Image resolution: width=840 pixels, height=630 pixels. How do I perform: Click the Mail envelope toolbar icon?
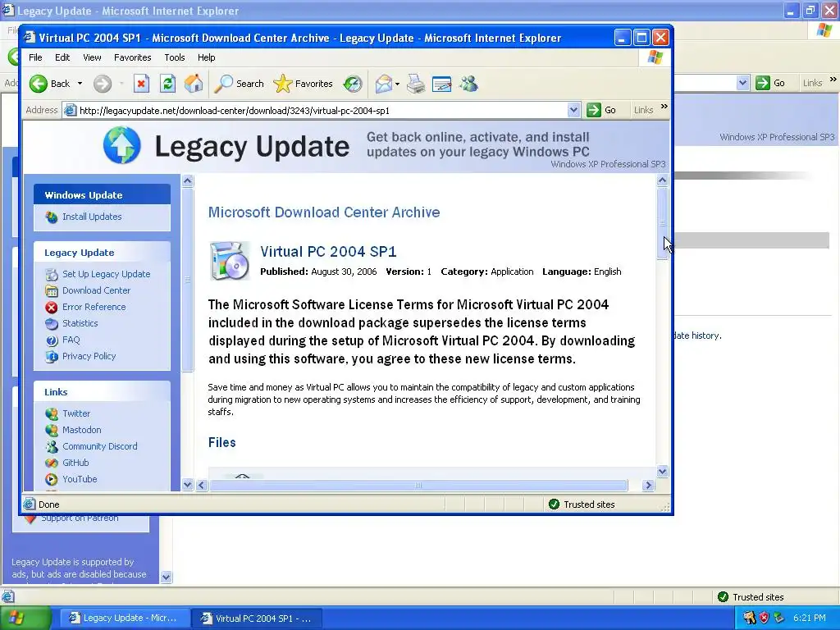coord(384,84)
